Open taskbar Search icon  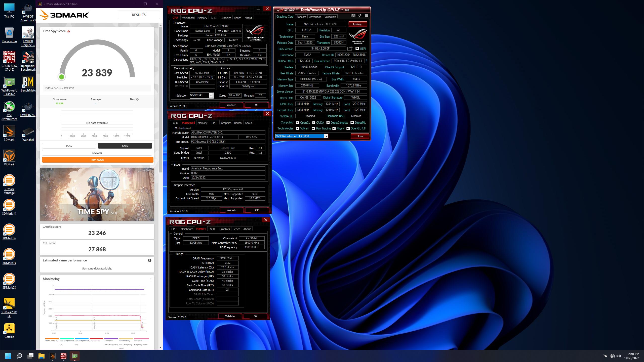[19, 356]
